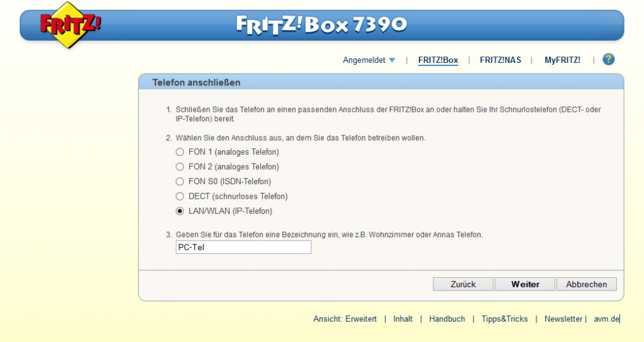Open the Newsletter link
The image size is (644, 342).
point(563,319)
